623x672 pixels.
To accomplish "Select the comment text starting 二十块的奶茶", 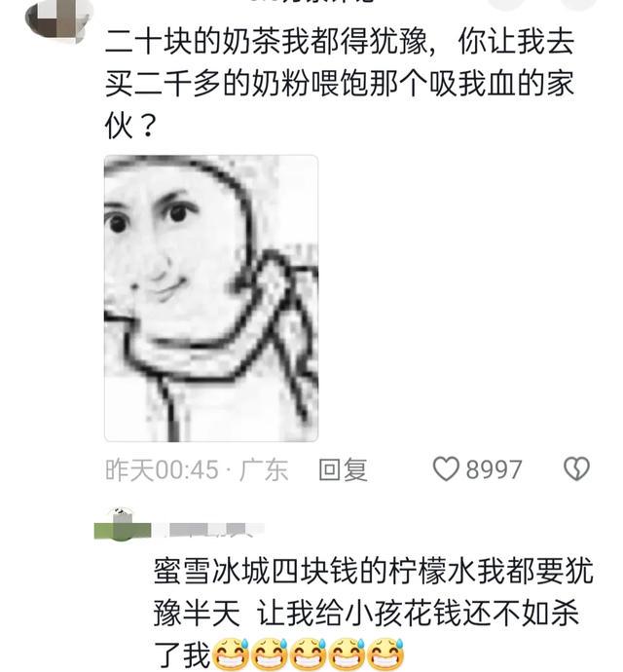I will (x=339, y=83).
